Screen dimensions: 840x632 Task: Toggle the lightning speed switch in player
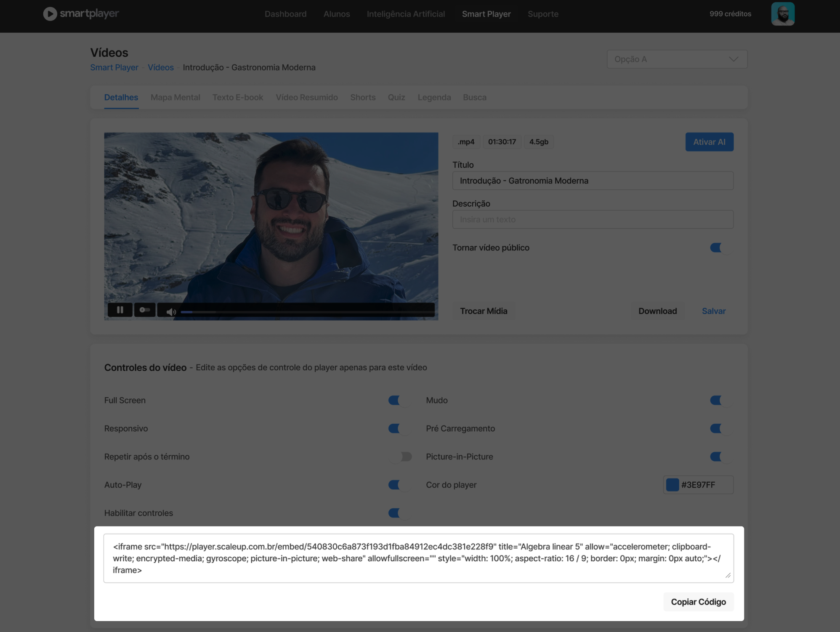[145, 310]
